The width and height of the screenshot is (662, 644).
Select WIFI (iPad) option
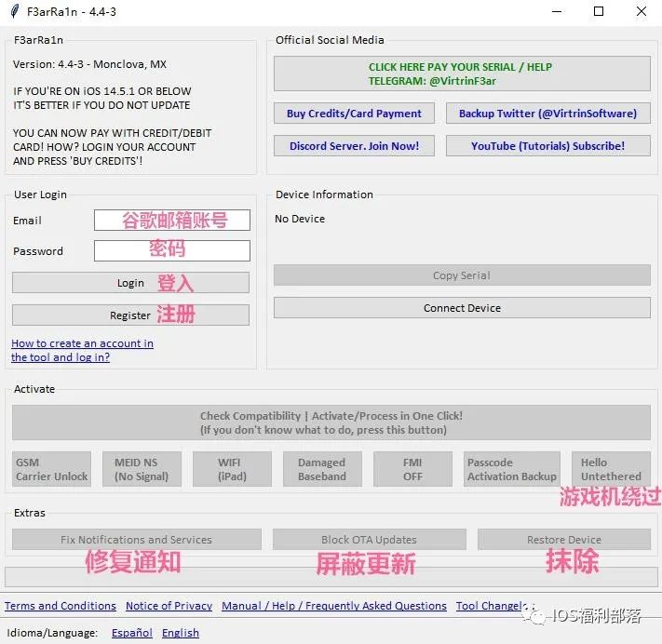click(x=232, y=469)
